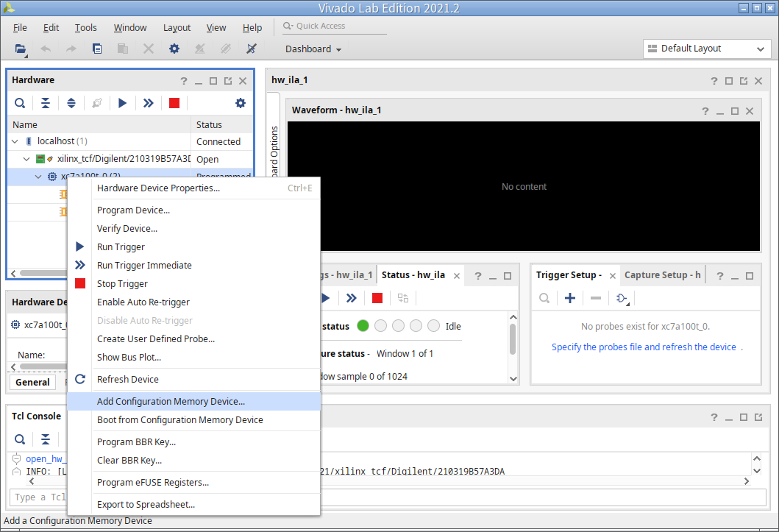Image resolution: width=779 pixels, height=532 pixels.
Task: Collapse all items in Hardware panel toolbar
Action: coord(46,103)
